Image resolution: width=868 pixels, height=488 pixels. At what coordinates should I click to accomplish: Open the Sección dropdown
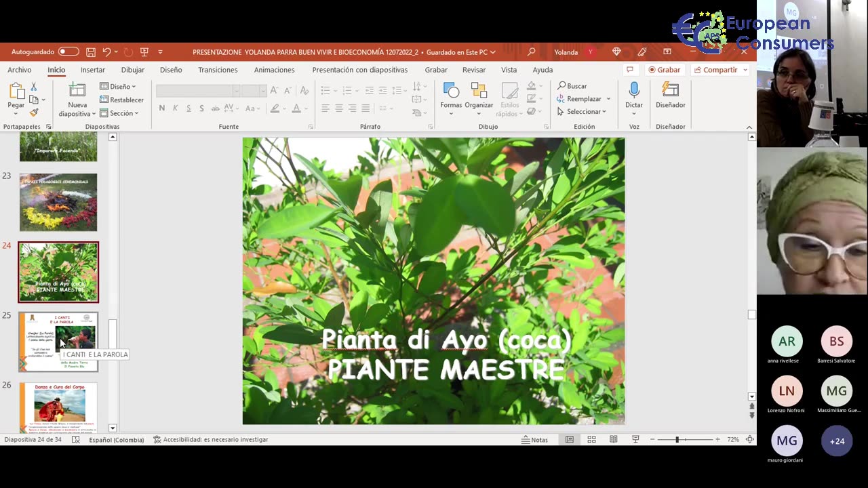pos(119,113)
